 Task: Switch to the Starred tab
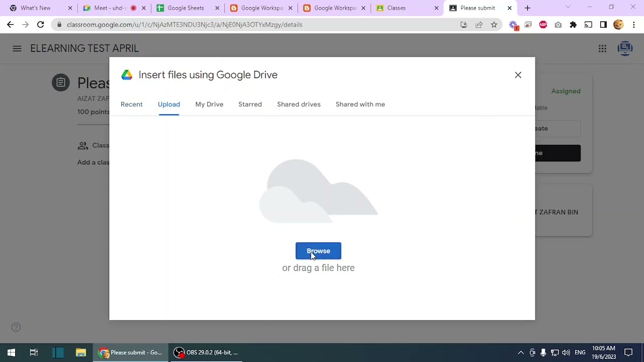250,104
